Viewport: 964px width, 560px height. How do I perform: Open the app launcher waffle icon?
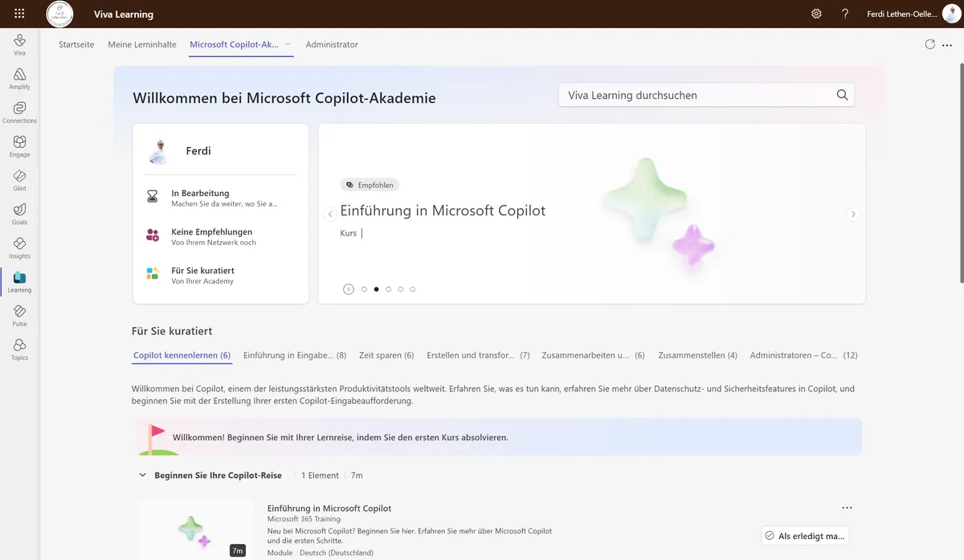click(19, 14)
